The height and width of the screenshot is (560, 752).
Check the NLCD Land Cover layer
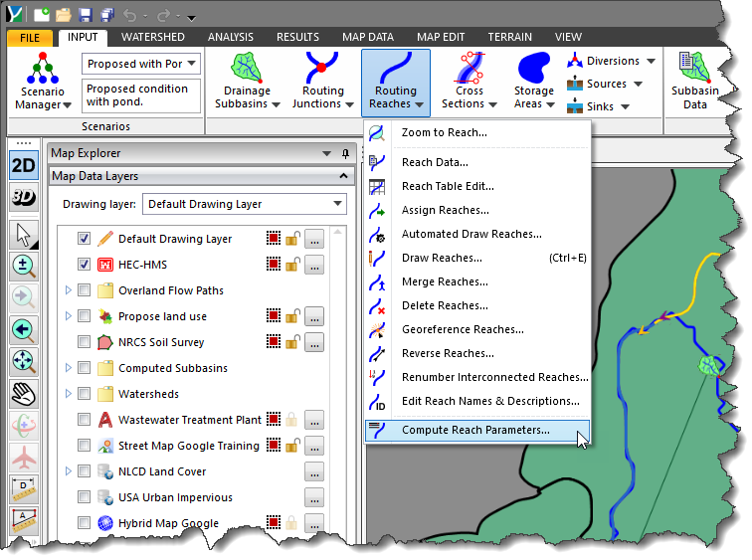84,471
